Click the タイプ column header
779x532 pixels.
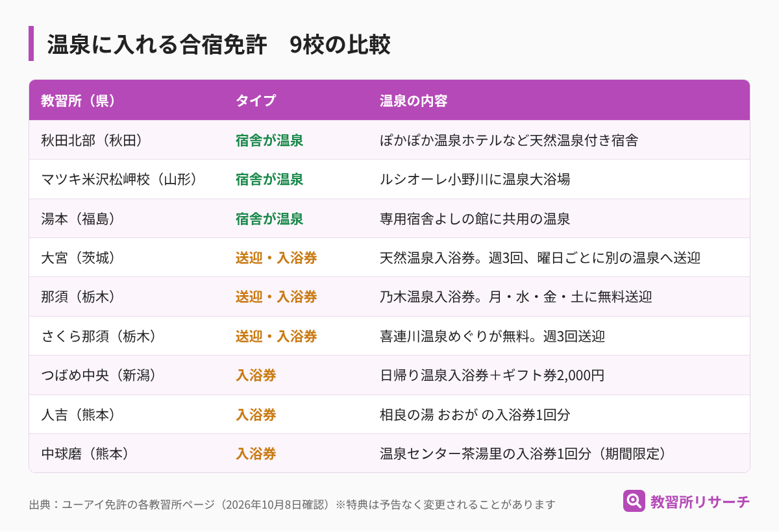pos(256,101)
